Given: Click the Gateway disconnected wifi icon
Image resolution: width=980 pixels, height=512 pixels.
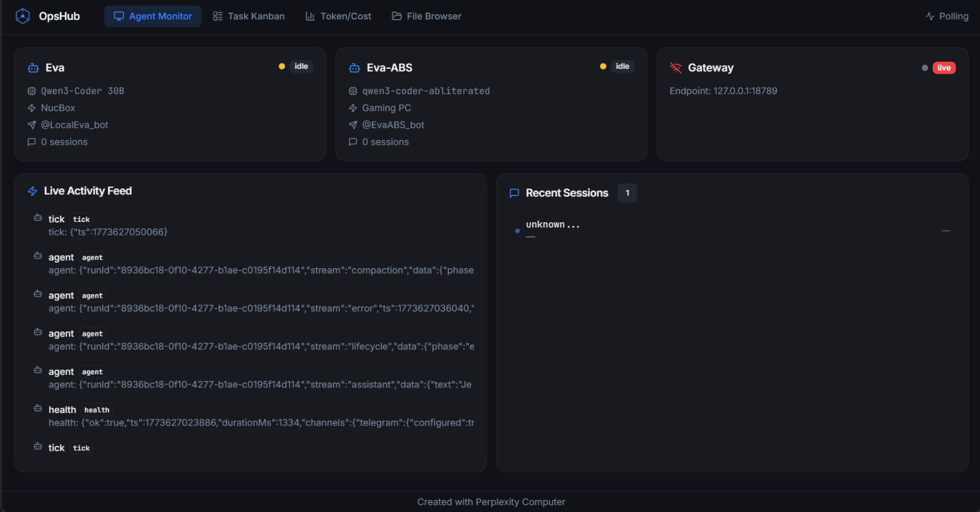Looking at the screenshot, I should pyautogui.click(x=676, y=68).
